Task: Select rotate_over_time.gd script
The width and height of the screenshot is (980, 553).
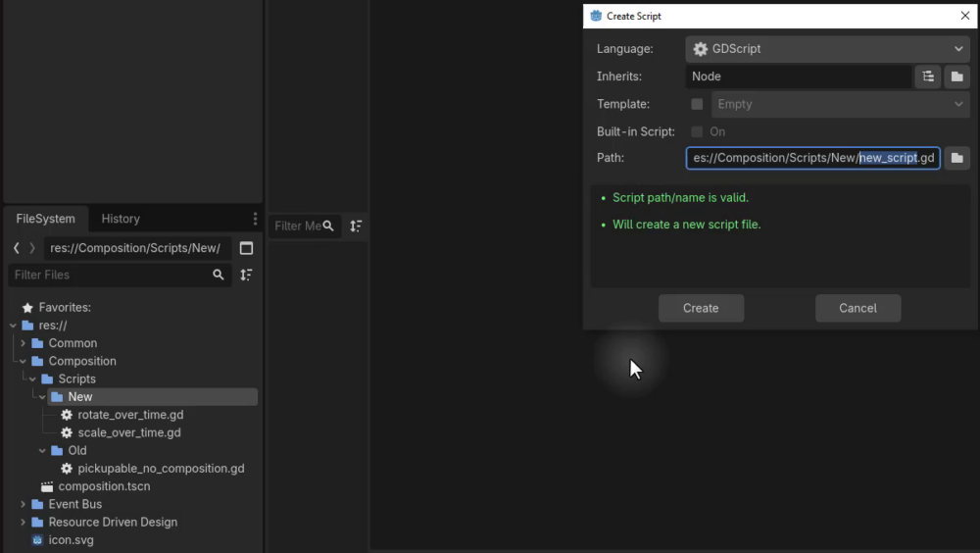Action: 130,415
